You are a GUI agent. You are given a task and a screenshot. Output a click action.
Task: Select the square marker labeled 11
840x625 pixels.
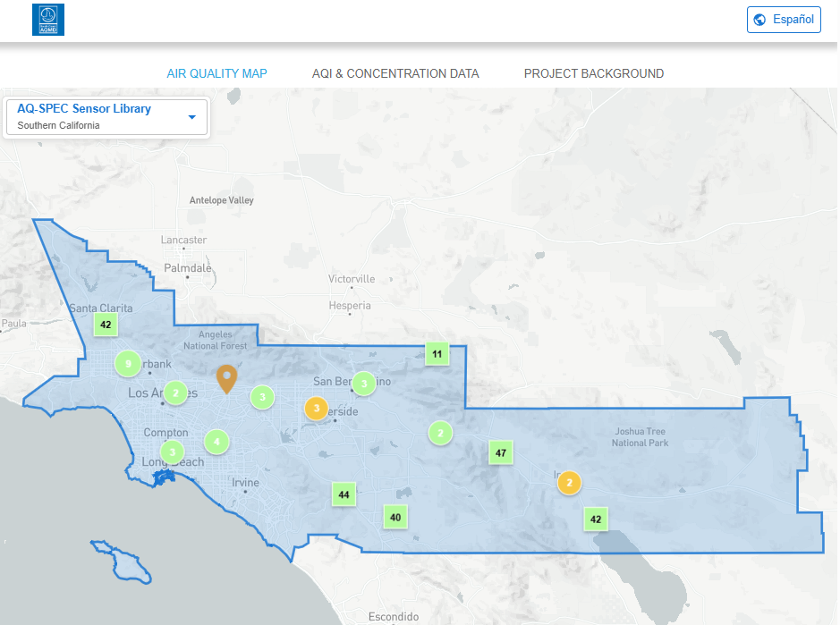(437, 354)
